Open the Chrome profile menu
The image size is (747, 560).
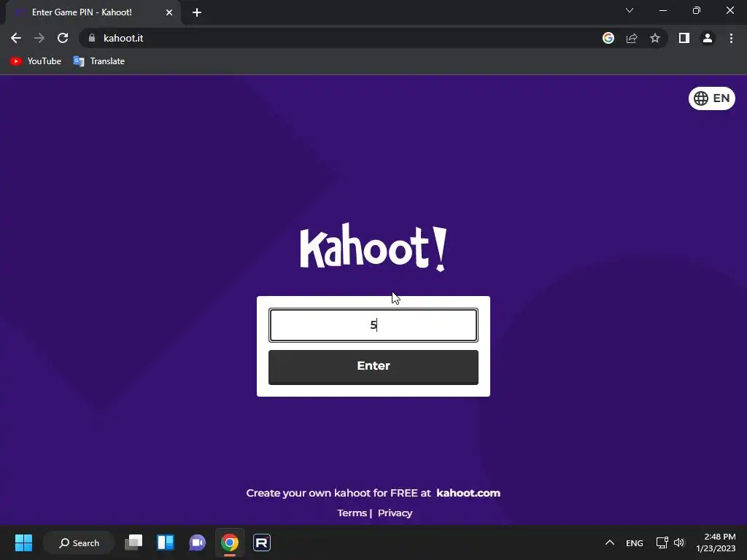click(x=708, y=38)
